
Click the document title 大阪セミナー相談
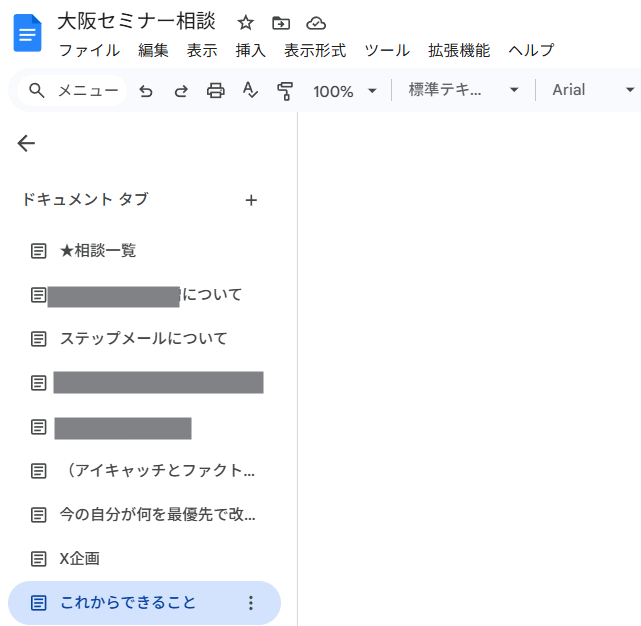[136, 21]
